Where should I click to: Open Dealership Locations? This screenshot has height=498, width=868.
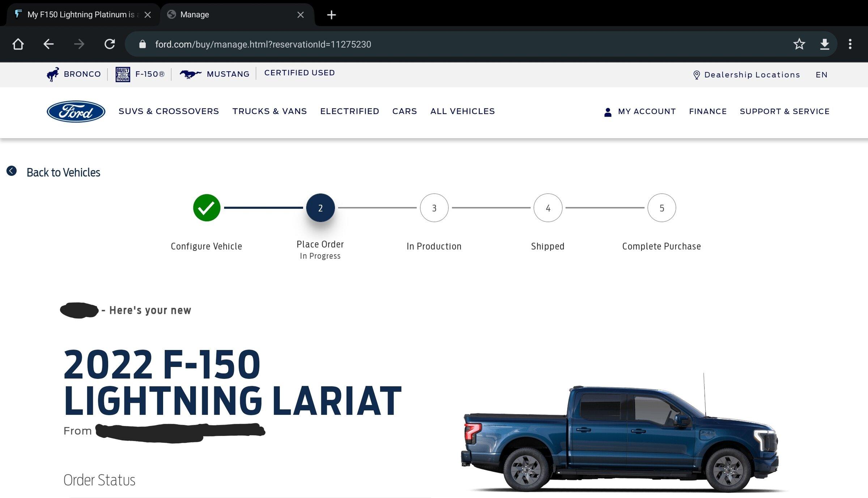[752, 75]
